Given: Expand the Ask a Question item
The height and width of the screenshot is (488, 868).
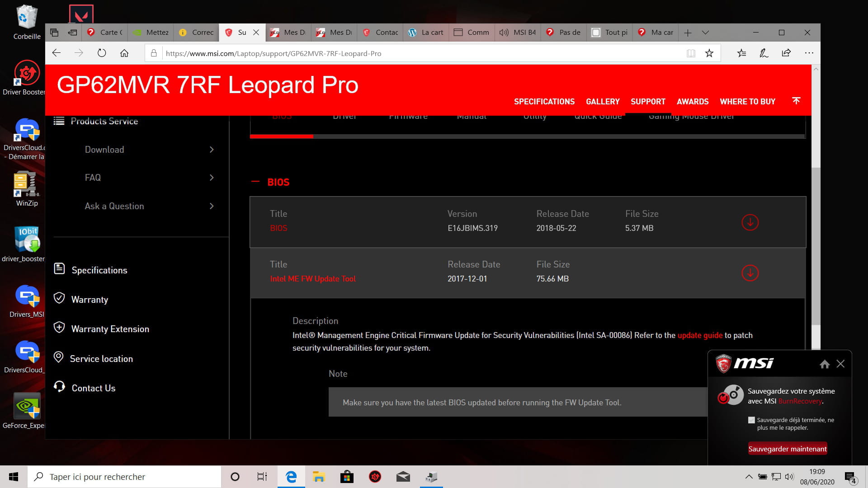Looking at the screenshot, I should [x=149, y=206].
